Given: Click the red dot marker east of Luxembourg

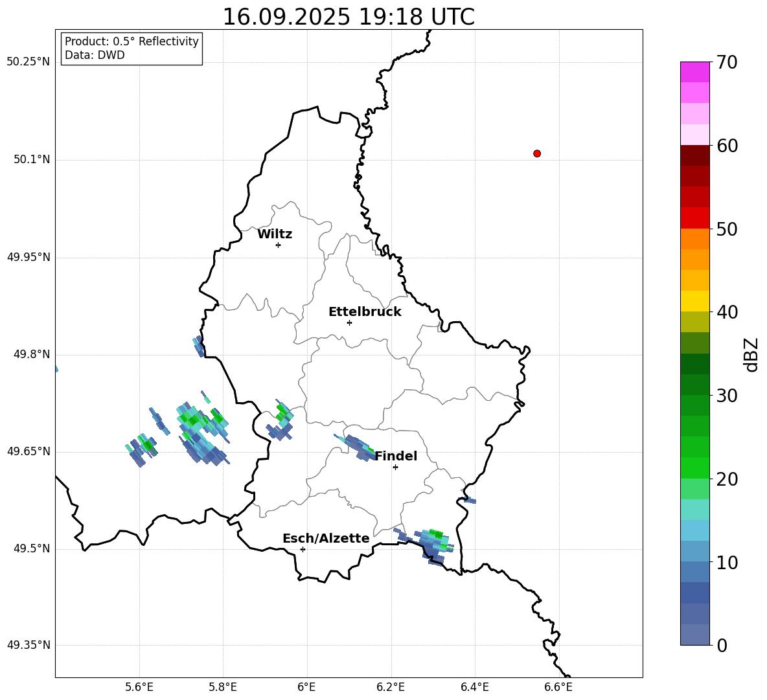Looking at the screenshot, I should click(537, 153).
